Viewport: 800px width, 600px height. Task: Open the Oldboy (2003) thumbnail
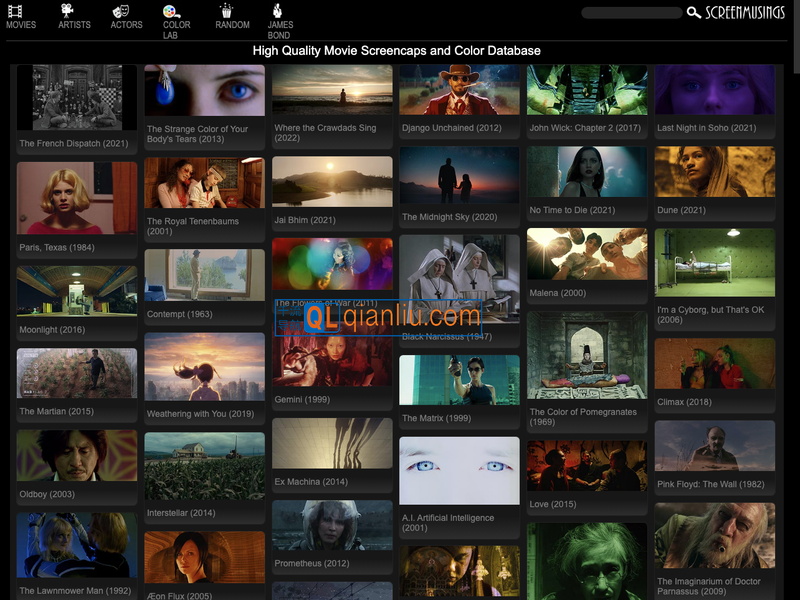[77, 455]
